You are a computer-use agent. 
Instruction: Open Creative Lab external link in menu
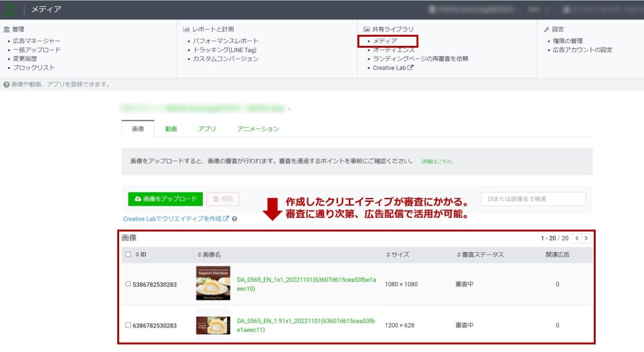coord(393,68)
